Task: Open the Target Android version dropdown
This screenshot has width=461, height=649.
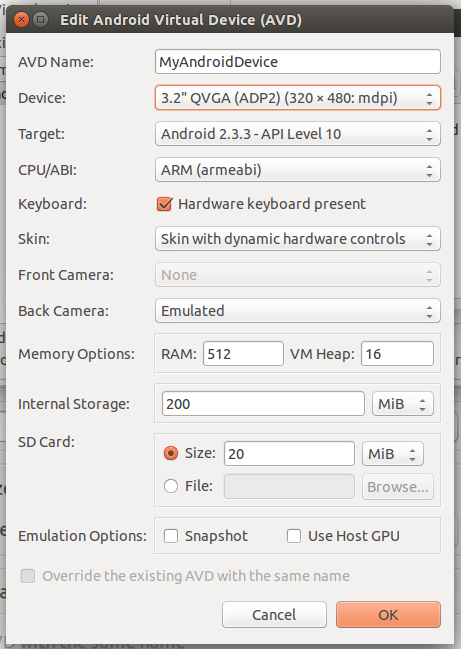Action: (x=298, y=134)
